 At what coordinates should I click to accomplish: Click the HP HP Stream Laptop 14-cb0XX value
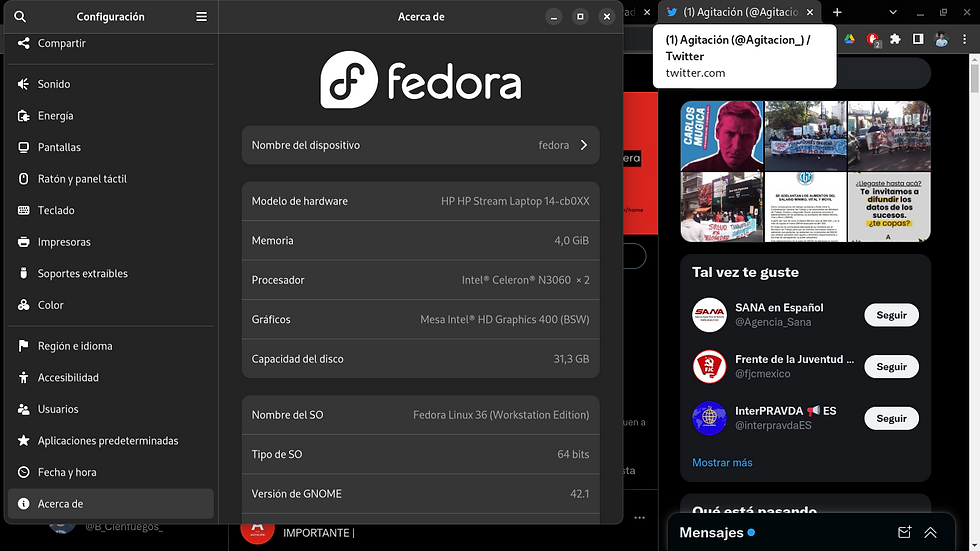515,201
